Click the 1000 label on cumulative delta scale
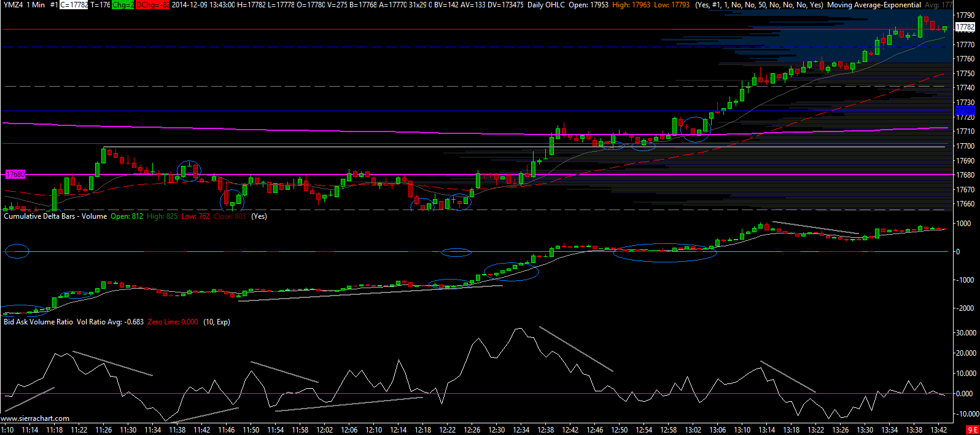This screenshot has height=435, width=980. point(963,224)
